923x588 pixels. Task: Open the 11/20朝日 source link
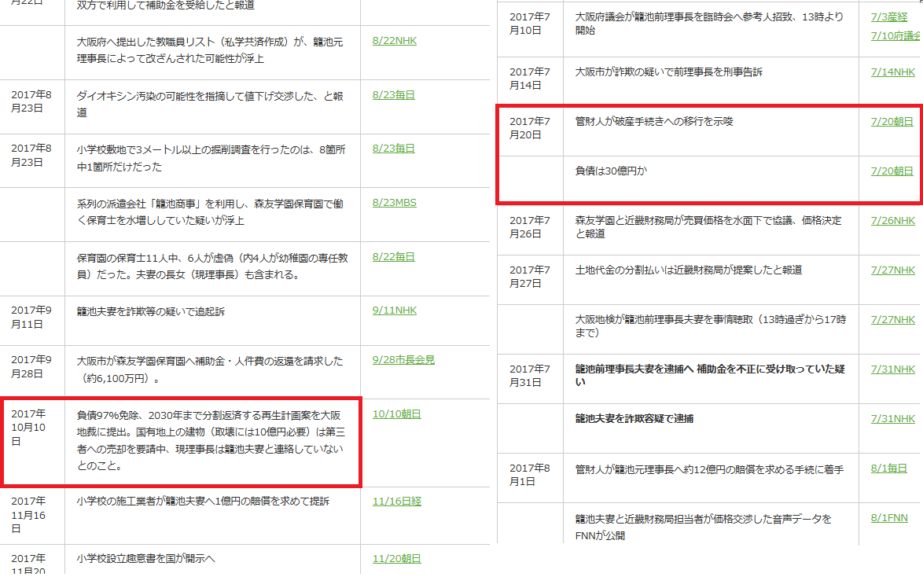click(396, 559)
